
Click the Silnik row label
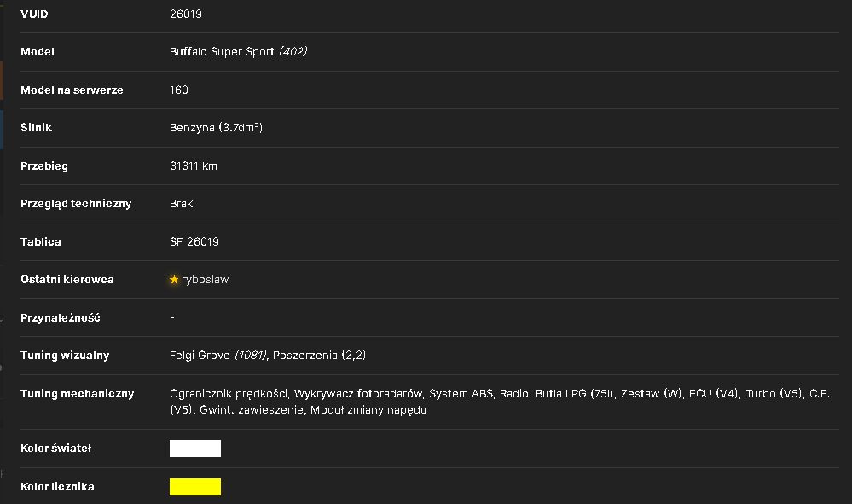point(36,128)
